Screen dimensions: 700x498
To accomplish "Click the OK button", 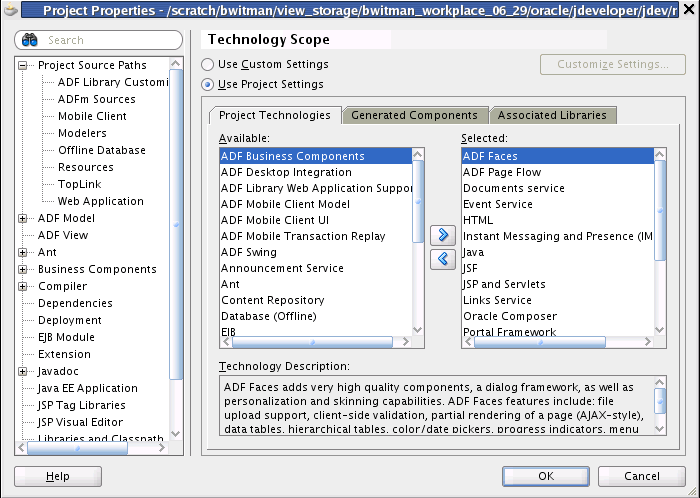I will click(x=546, y=476).
